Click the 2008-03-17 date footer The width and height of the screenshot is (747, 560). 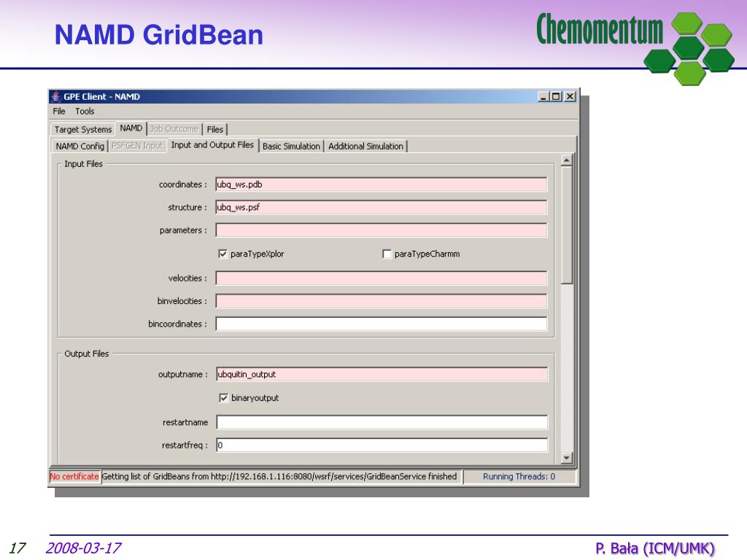(83, 548)
